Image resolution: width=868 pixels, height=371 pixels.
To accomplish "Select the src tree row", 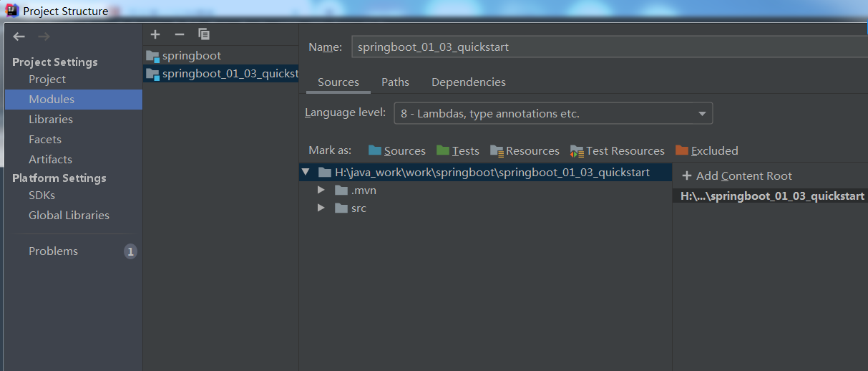I will coord(485,208).
